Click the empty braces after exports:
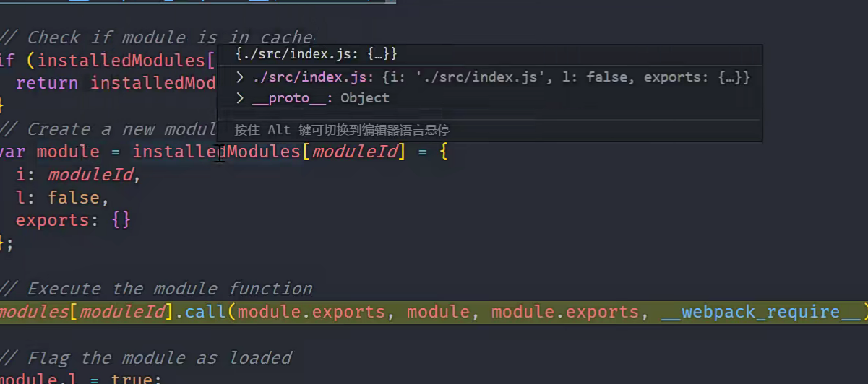 (121, 220)
